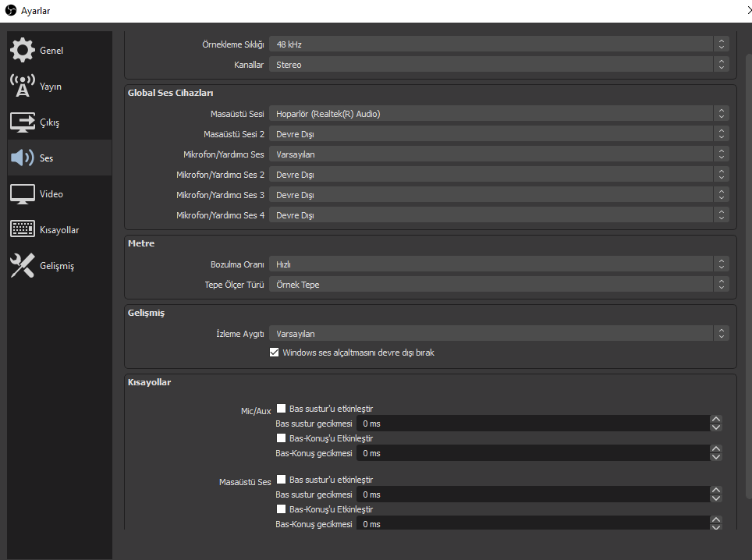
Task: Click the settings panel vertical scrollbar
Action: coord(749,275)
